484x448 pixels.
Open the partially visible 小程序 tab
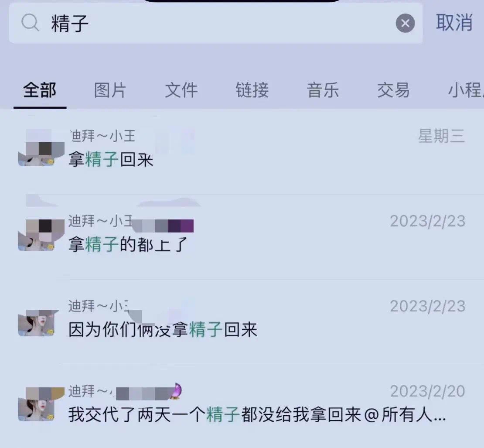pos(466,90)
